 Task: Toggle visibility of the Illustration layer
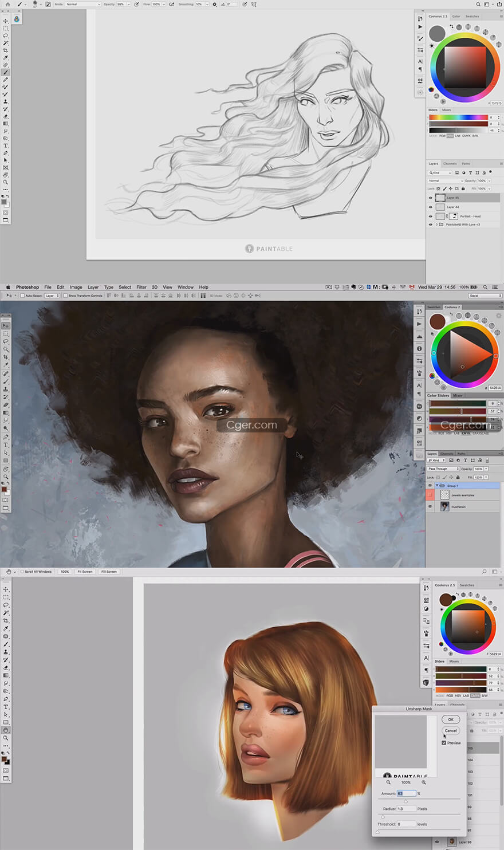pyautogui.click(x=430, y=506)
